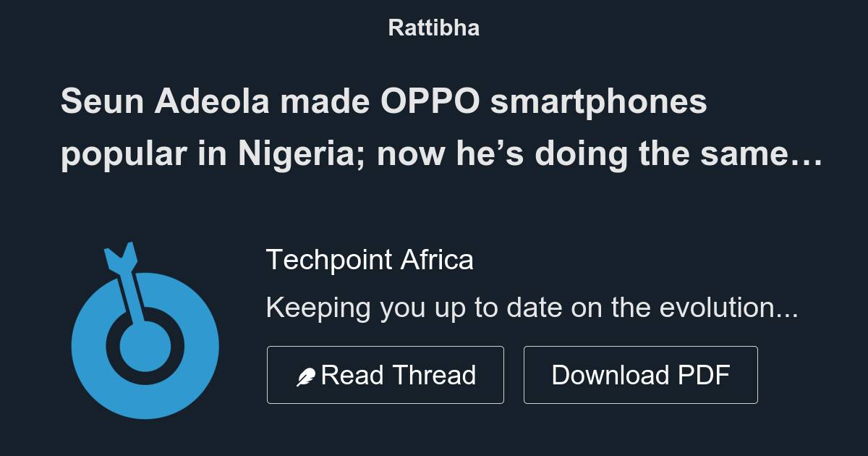
Task: Click the word OPPO in the title
Action: click(434, 101)
